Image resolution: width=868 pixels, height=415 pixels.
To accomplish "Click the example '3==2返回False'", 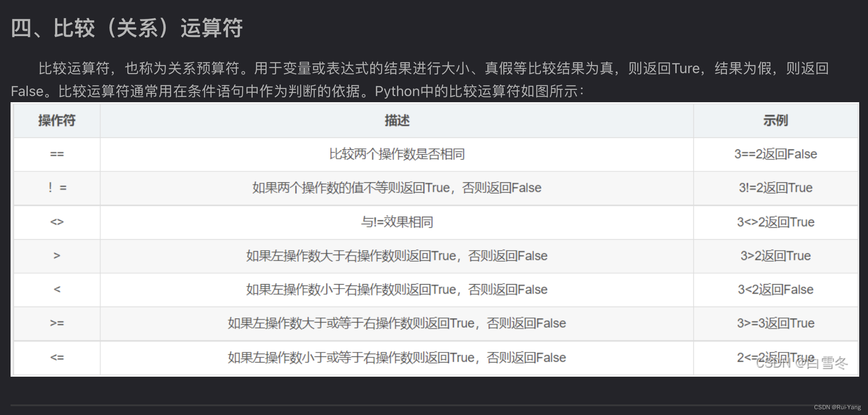I will click(x=776, y=154).
